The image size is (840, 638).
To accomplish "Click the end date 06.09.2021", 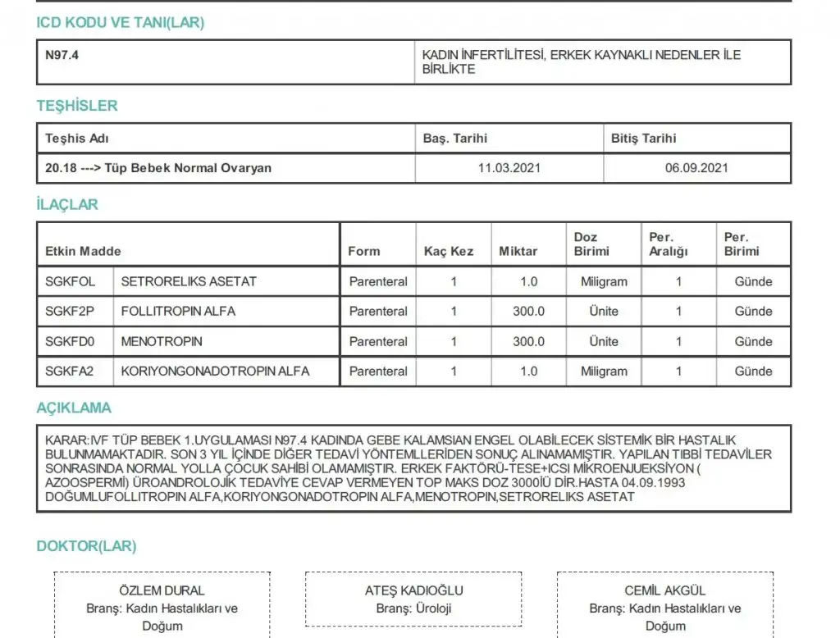I will [696, 168].
